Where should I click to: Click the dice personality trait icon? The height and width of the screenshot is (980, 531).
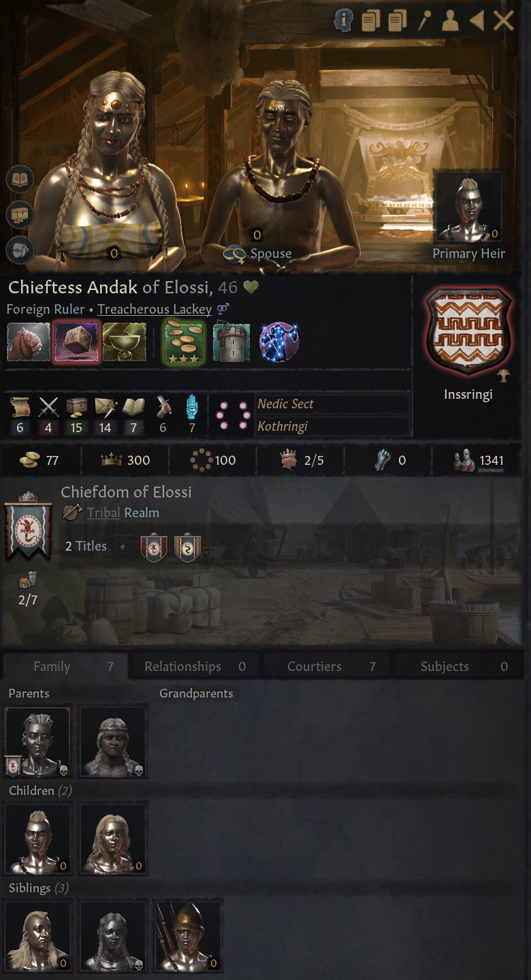click(76, 342)
